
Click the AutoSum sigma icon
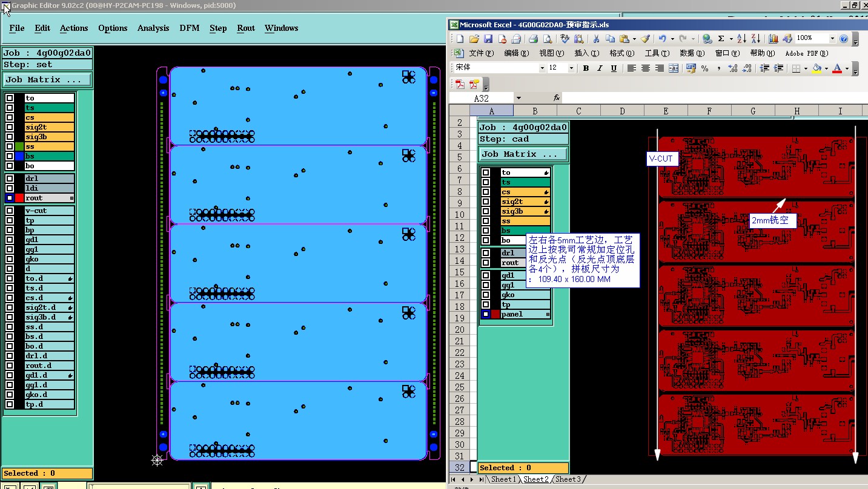[x=721, y=39]
